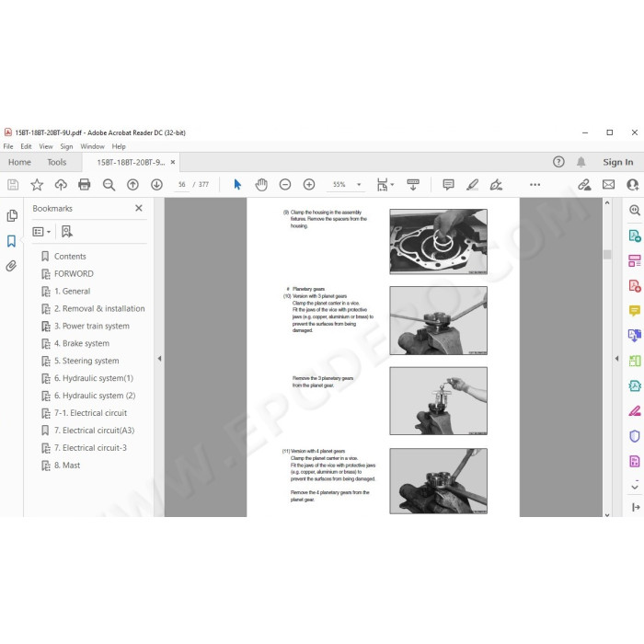Expand right pane with bottom arrow
Screen dimensions: 644x644
pos(636,508)
